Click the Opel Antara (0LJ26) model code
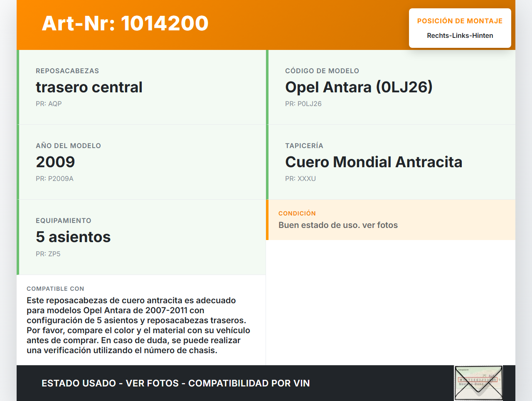The height and width of the screenshot is (401, 532). 359,87
